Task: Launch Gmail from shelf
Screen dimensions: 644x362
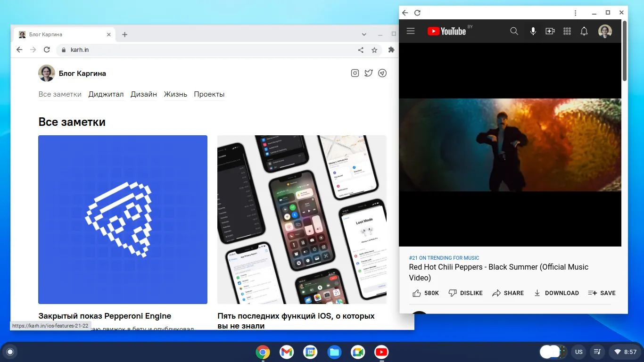Action: [287, 352]
